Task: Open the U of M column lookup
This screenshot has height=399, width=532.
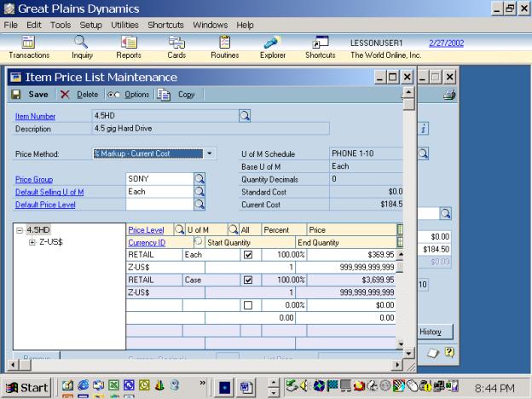Action: tap(233, 229)
